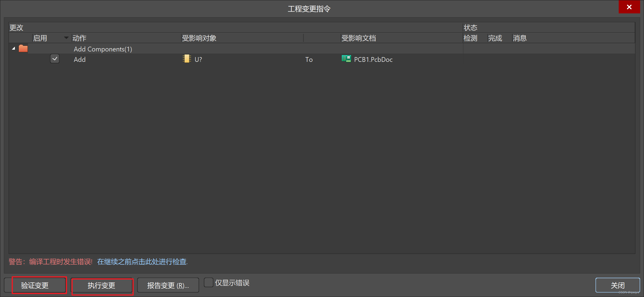The image size is (644, 297).
Task: Click the 验证变更 button
Action: (x=35, y=285)
